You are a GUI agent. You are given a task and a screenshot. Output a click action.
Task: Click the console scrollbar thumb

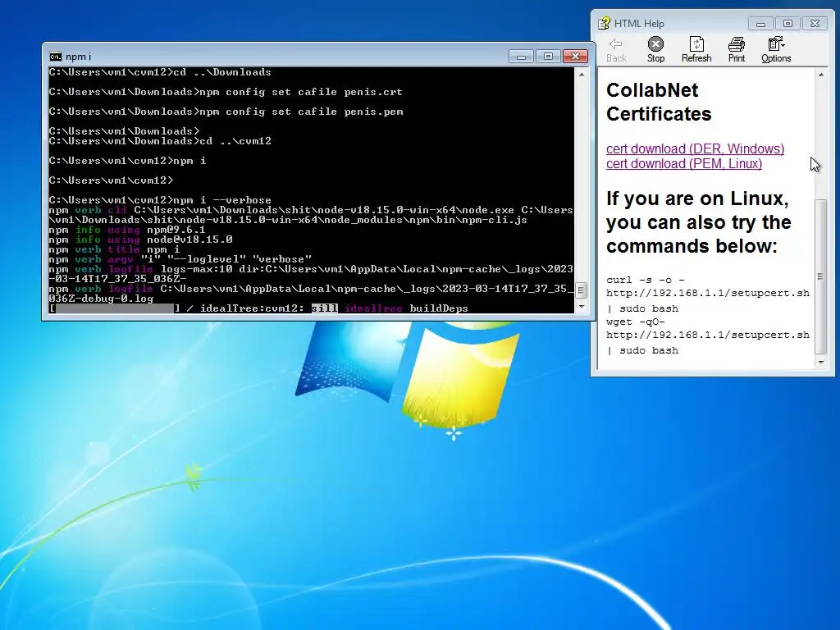582,290
